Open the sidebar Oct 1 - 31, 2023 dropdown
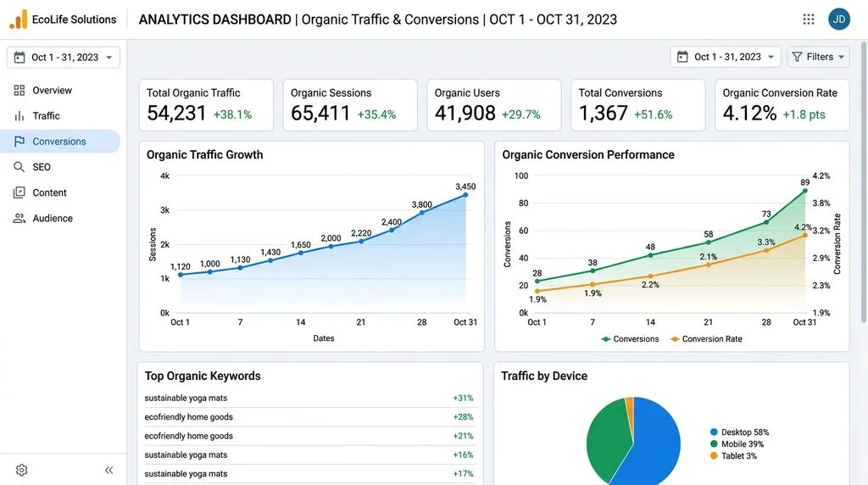 click(63, 58)
